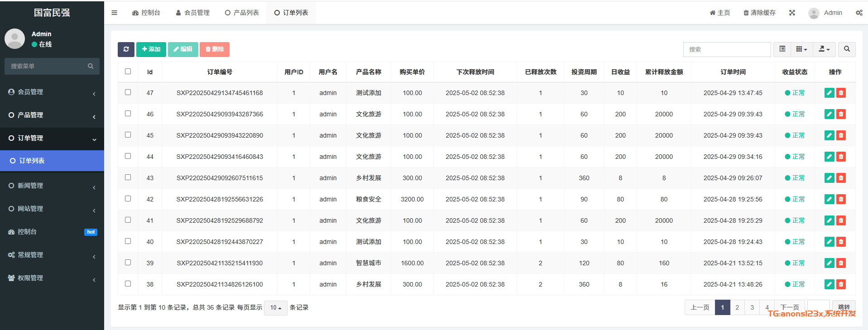Click the 清除缓存 link in top bar
868x330 pixels.
pyautogui.click(x=759, y=13)
